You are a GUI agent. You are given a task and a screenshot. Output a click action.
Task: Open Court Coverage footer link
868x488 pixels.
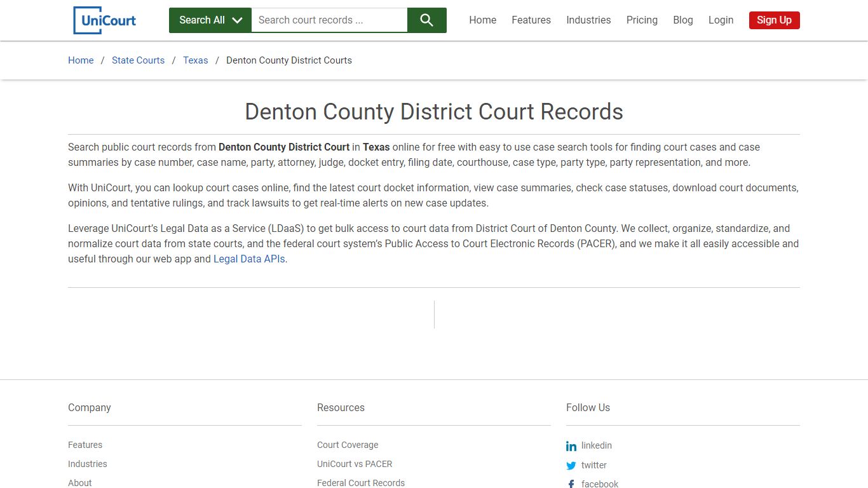(348, 445)
